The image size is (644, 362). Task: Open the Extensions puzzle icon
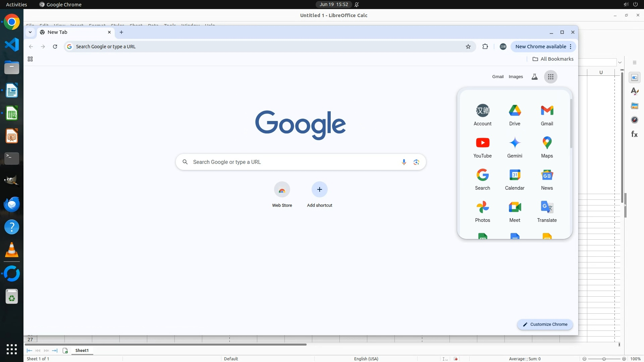[x=485, y=47]
